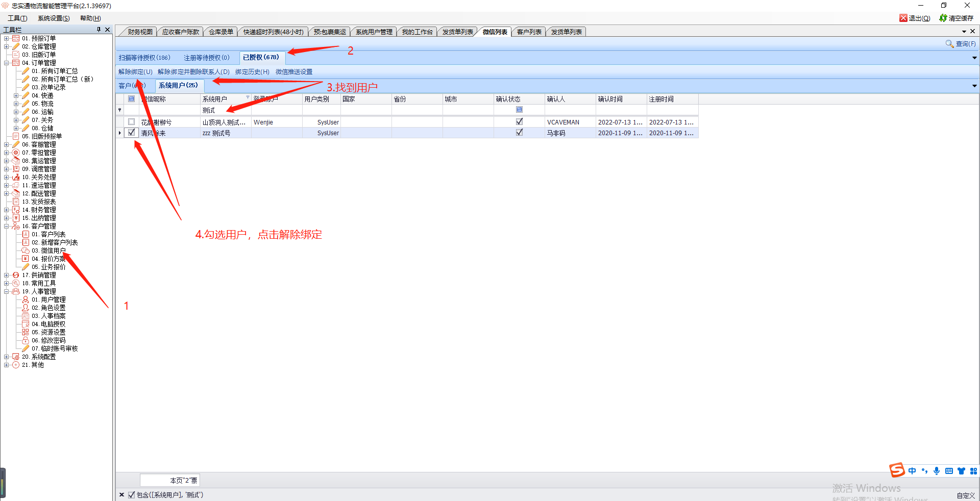Click the red exit icon 退出
Image resolution: width=980 pixels, height=501 pixels.
(903, 18)
